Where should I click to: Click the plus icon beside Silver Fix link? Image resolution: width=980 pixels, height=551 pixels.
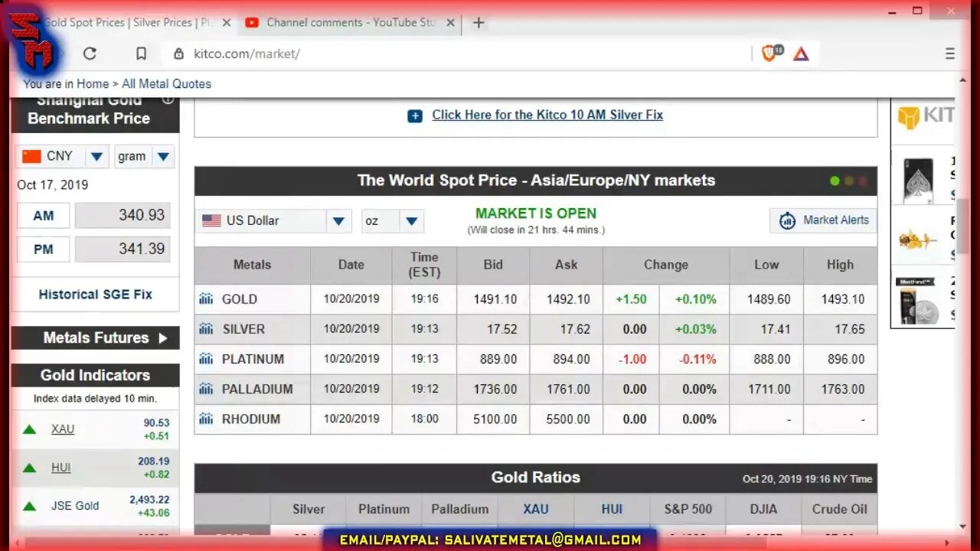pos(415,116)
